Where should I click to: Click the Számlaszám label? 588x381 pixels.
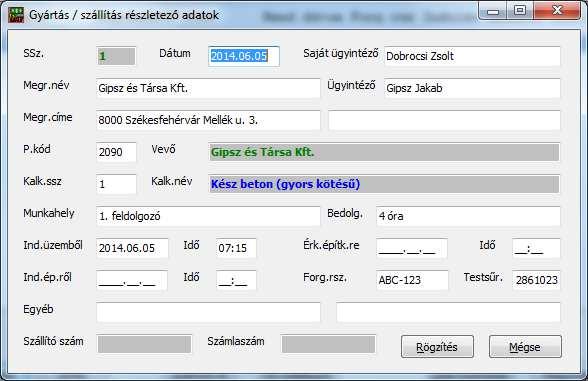[x=236, y=341]
